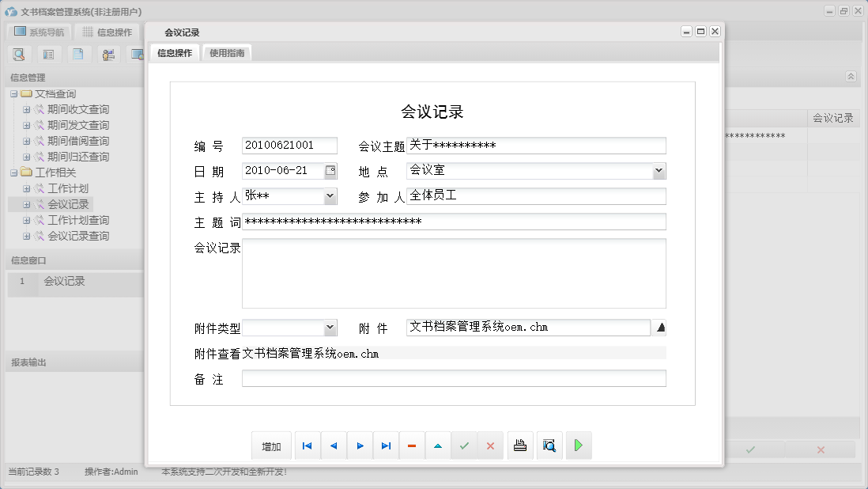Confirm changes with the green checkmark
868x489 pixels.
pos(464,445)
